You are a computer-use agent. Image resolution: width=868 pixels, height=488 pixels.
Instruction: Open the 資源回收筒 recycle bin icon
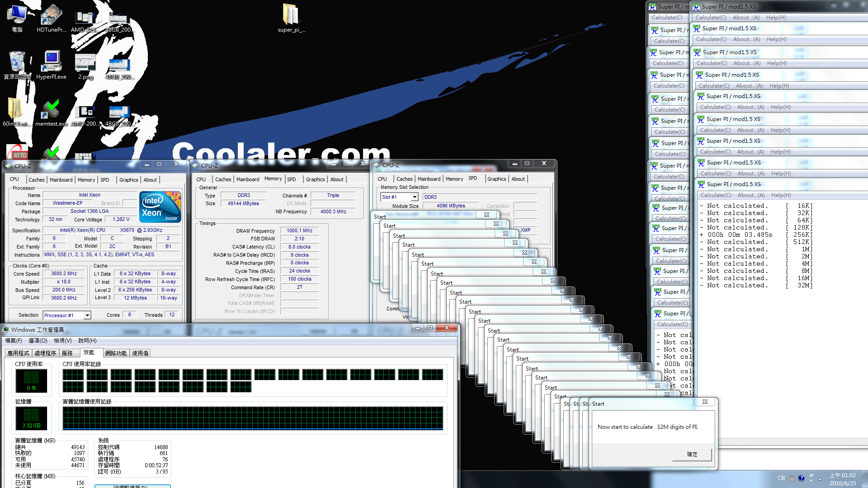click(17, 66)
